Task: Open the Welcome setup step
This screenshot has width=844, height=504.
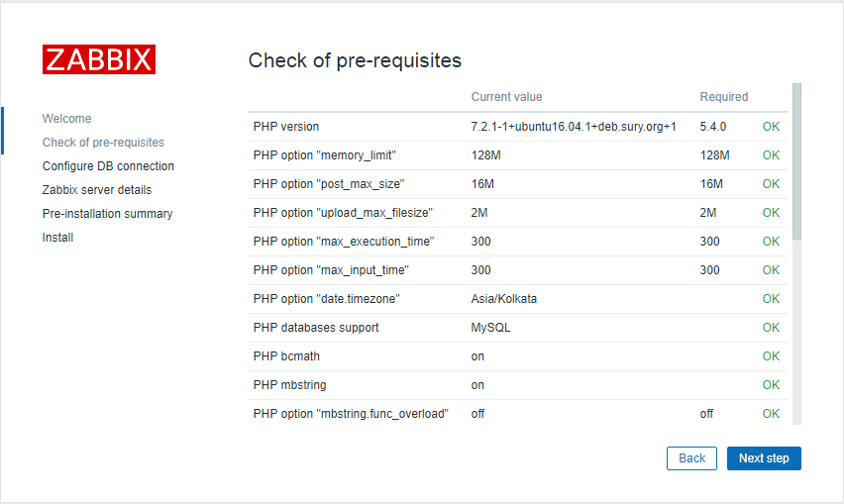Action: (66, 119)
